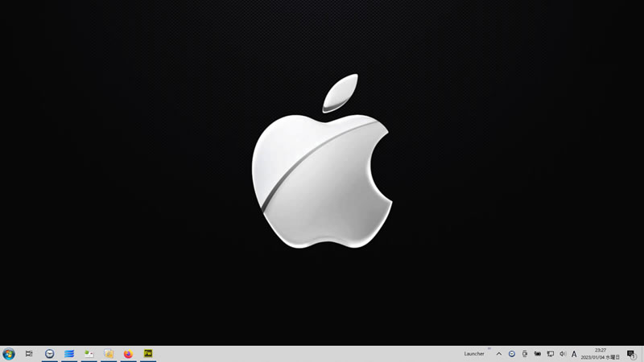Image resolution: width=644 pixels, height=362 pixels.
Task: Open the mail app with green icon
Action: point(89,353)
